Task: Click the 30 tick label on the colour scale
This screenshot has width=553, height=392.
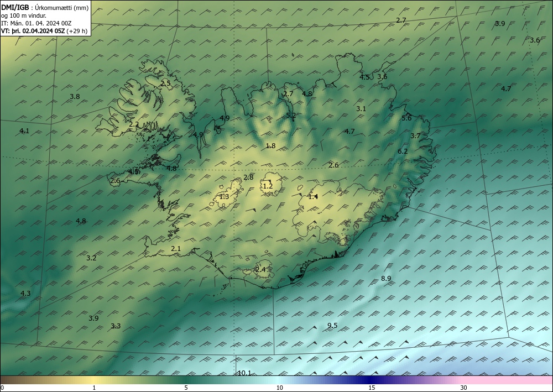Action: [463, 388]
